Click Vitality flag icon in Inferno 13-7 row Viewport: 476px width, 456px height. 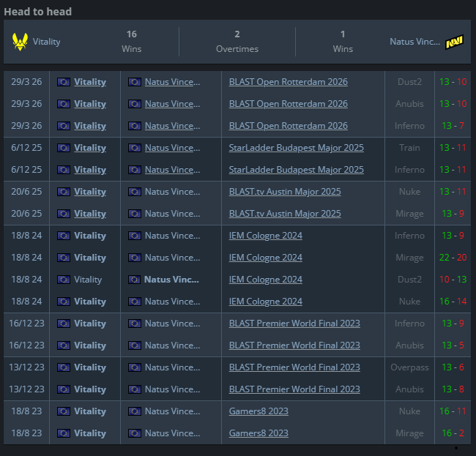click(x=64, y=126)
